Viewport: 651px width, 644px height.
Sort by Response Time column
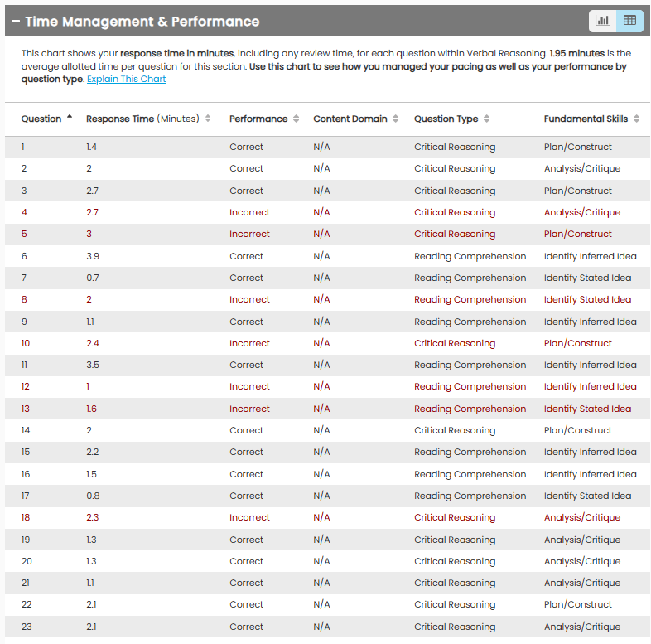click(208, 119)
